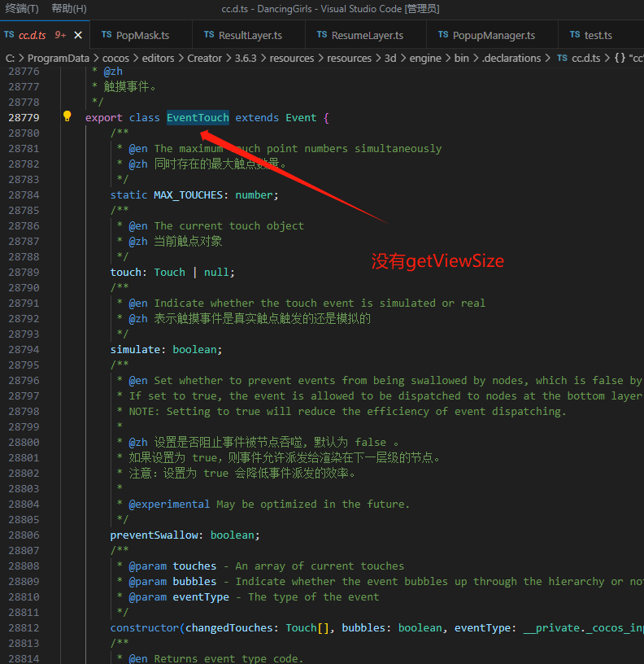
Task: Click the eventType parameter in constructor
Action: pos(482,627)
